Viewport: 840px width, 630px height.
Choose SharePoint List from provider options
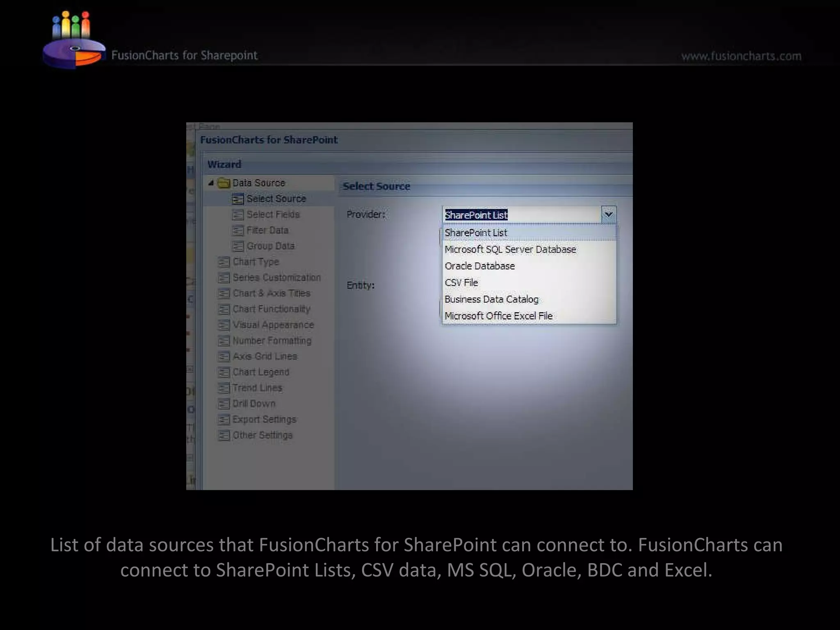point(529,233)
